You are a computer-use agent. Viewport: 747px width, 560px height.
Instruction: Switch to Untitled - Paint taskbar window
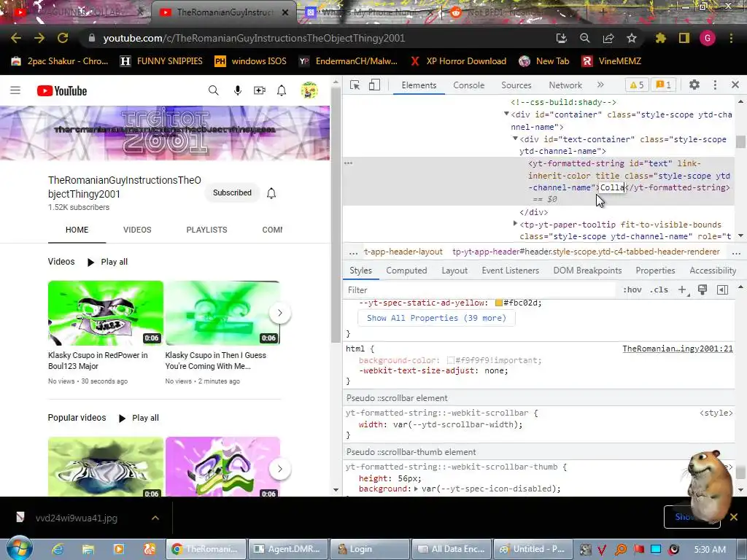coord(532,549)
